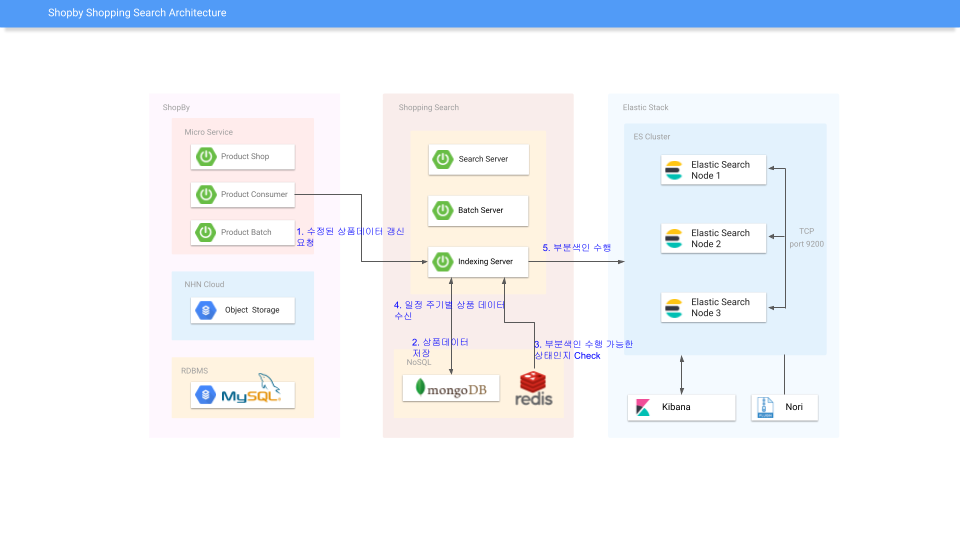This screenshot has height=540, width=960.
Task: Click the ShopBy group label
Action: [176, 108]
